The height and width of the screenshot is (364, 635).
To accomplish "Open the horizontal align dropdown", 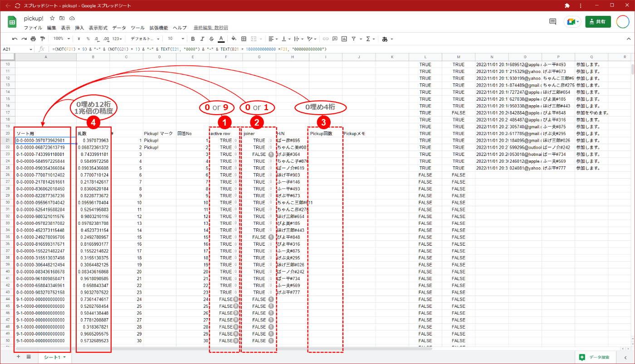I will (x=273, y=39).
